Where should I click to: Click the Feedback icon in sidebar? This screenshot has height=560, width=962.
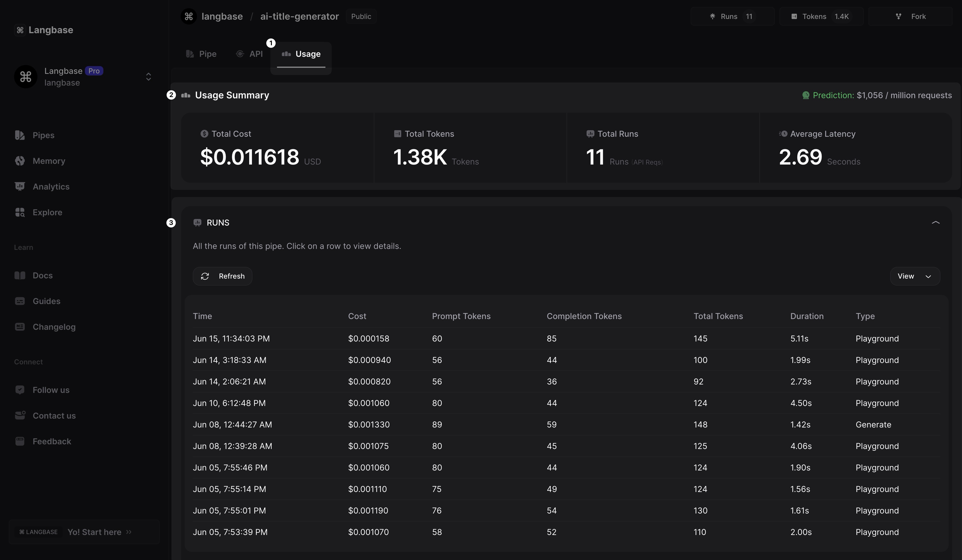point(20,441)
